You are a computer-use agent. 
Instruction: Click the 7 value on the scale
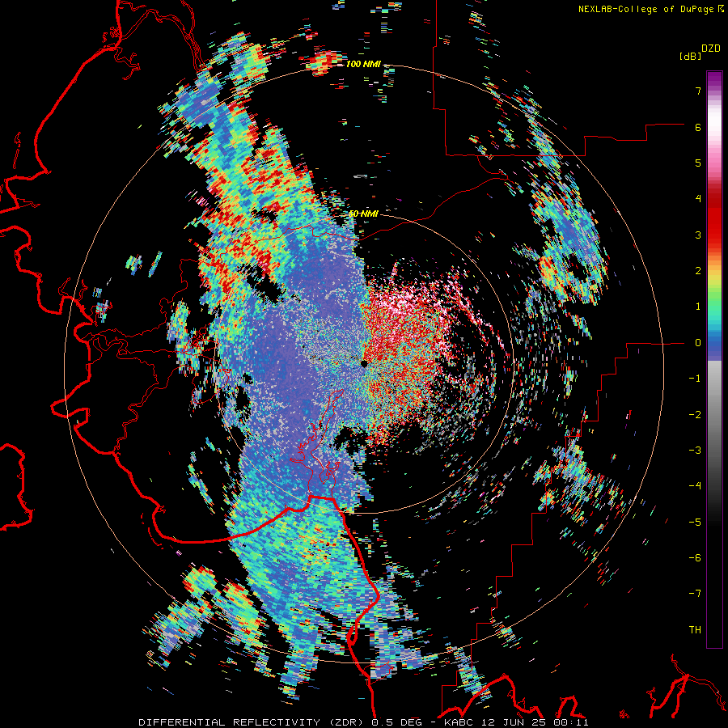pos(698,91)
